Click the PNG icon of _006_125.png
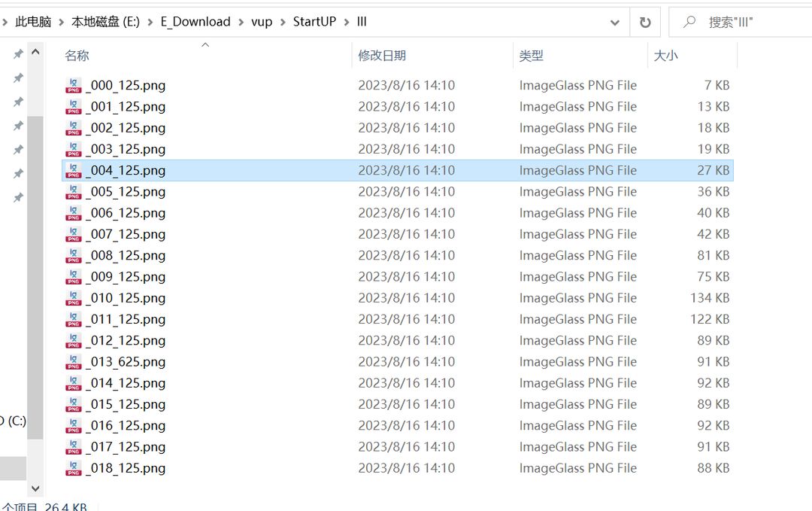 coord(74,213)
